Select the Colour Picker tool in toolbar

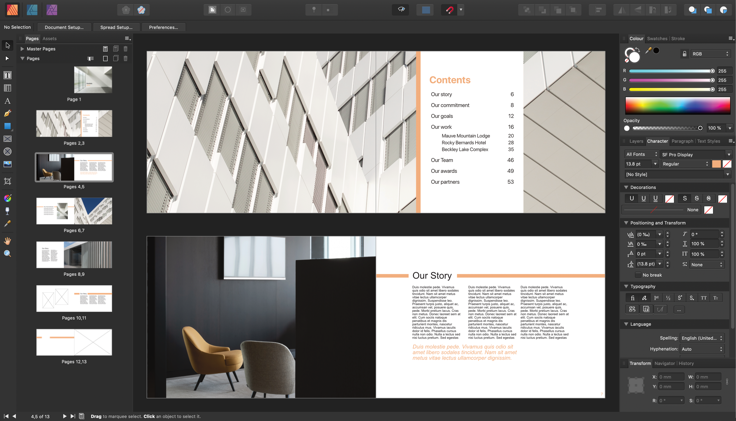(8, 224)
